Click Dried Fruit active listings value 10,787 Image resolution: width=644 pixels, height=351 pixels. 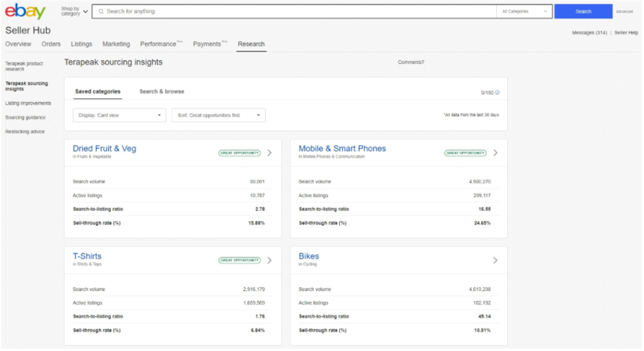pyautogui.click(x=257, y=195)
